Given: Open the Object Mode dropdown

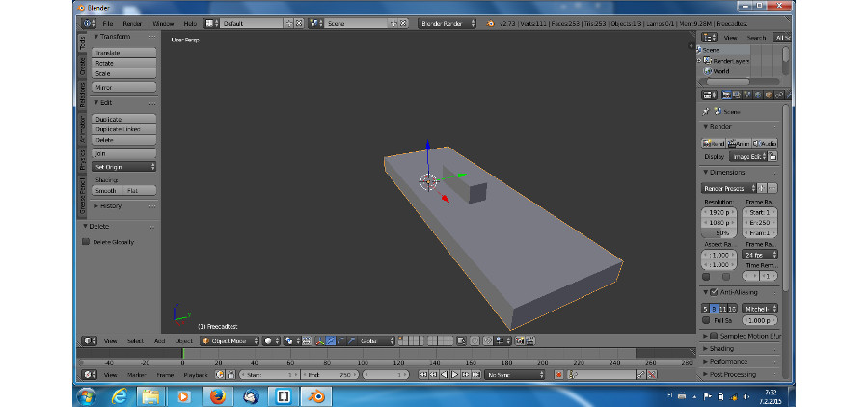Looking at the screenshot, I should 229,340.
